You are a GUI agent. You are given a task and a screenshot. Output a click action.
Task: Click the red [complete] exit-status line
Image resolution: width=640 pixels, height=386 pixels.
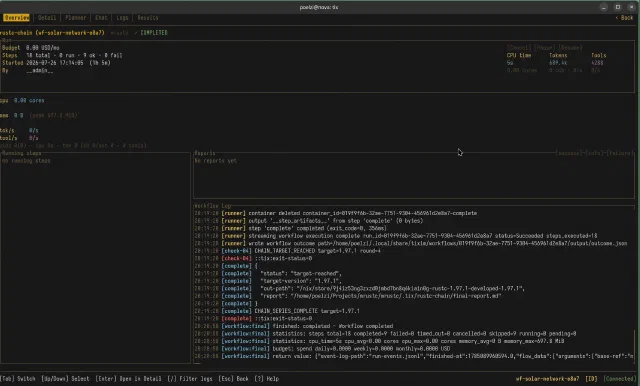253,319
